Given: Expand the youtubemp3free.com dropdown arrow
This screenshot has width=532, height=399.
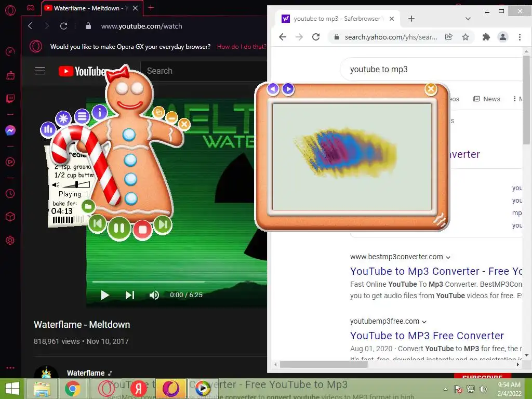Looking at the screenshot, I should point(424,322).
